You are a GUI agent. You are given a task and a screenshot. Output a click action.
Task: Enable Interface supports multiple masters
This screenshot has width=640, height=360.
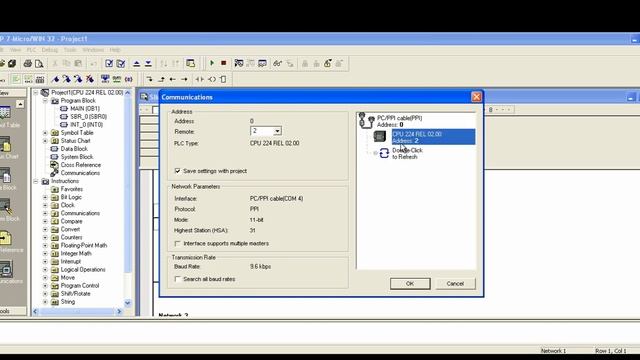(x=177, y=243)
